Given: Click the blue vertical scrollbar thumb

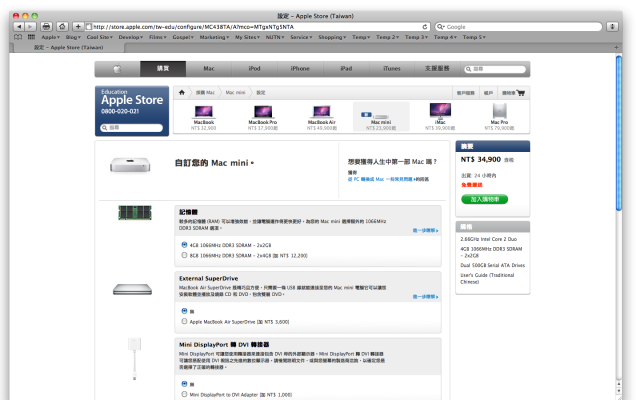Looking at the screenshot, I should (619, 133).
